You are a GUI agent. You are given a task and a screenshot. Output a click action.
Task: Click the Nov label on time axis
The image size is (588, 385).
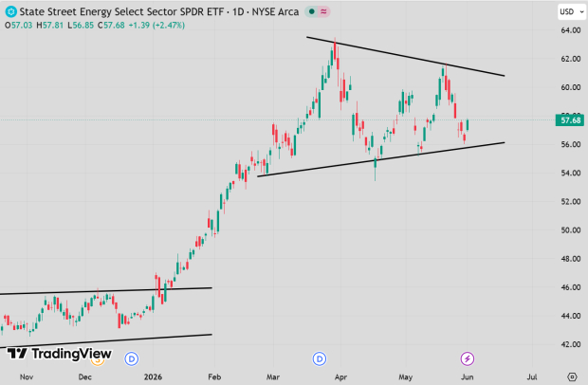(27, 376)
